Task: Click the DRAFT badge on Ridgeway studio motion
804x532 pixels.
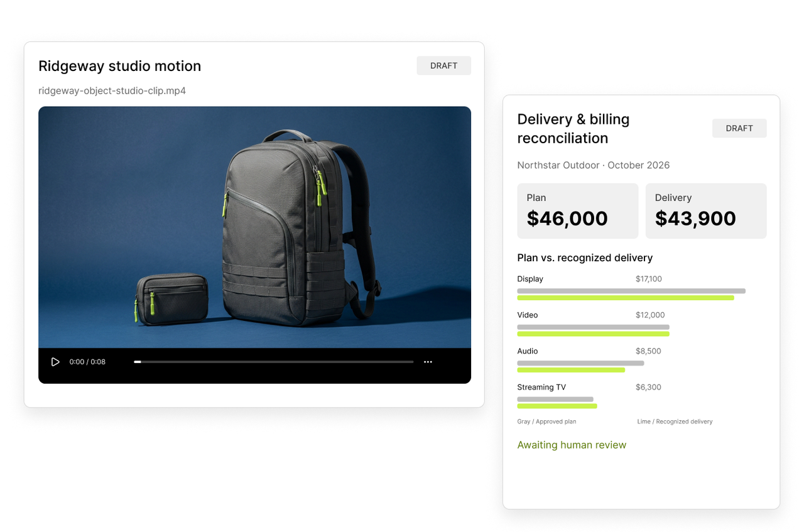Action: click(x=443, y=66)
